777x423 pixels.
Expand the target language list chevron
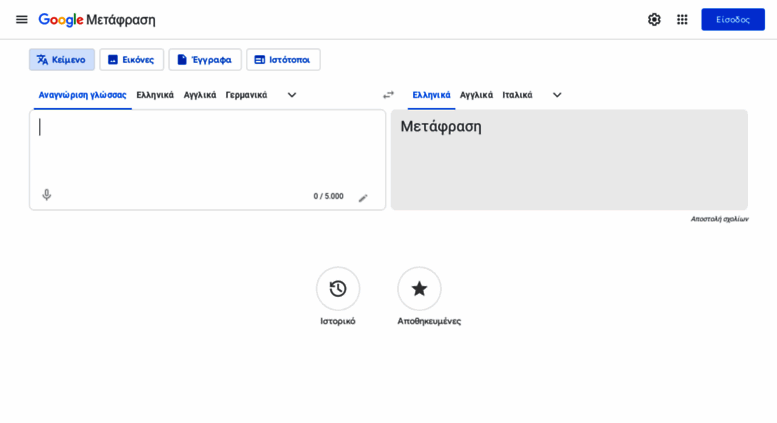click(x=557, y=95)
